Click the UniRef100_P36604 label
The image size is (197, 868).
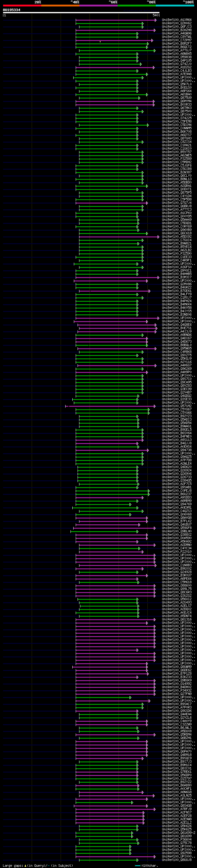tap(177, 839)
